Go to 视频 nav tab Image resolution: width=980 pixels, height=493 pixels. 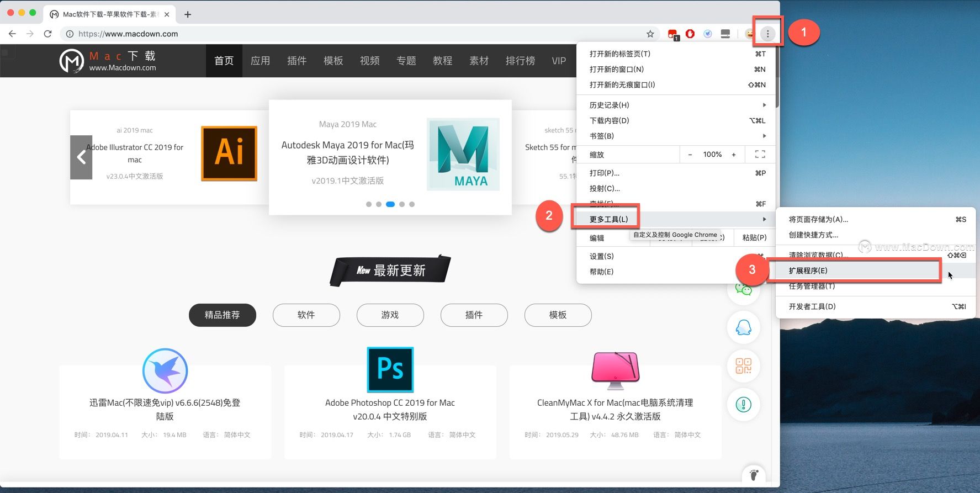point(369,61)
